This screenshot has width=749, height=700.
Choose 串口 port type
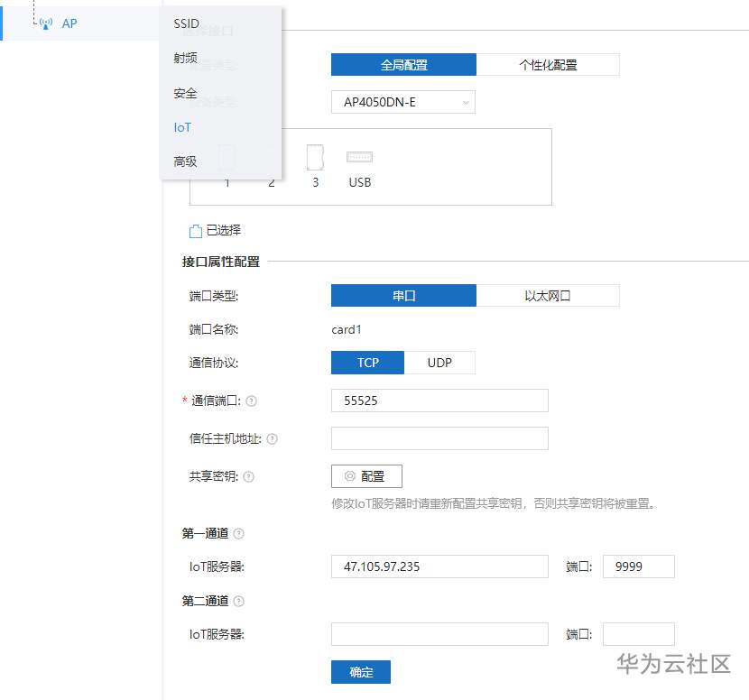[x=403, y=296]
